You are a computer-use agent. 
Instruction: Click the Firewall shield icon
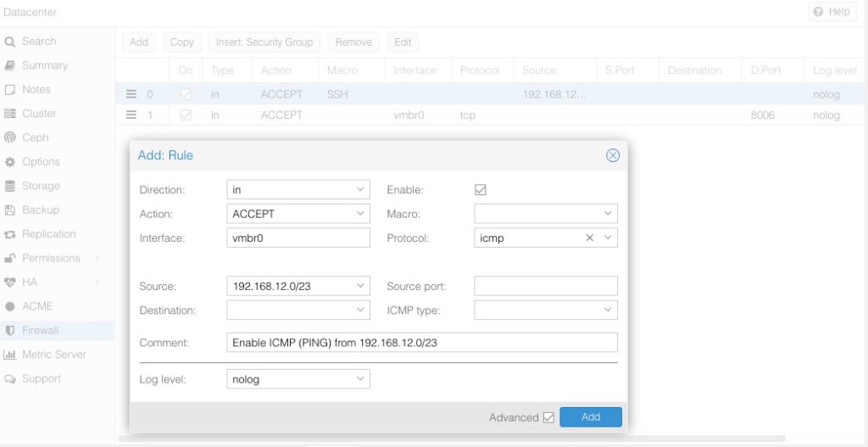tap(9, 331)
